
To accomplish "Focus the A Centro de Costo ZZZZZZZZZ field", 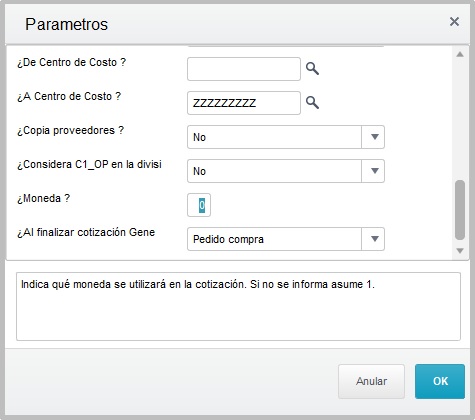I will point(244,103).
